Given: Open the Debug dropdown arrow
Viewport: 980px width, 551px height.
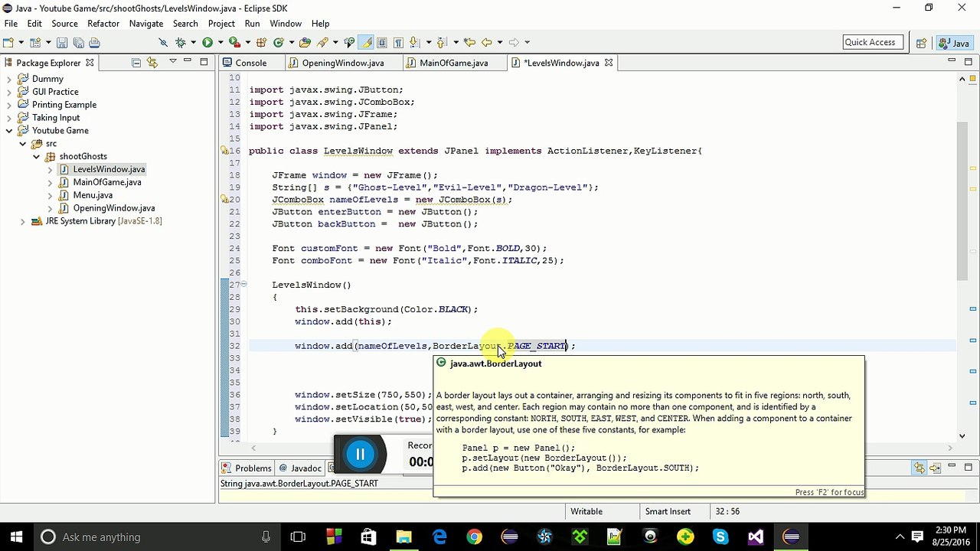Looking at the screenshot, I should [193, 42].
